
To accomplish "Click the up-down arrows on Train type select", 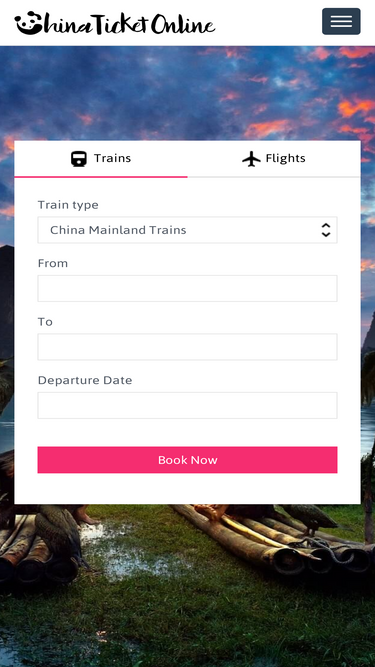I will 326,230.
